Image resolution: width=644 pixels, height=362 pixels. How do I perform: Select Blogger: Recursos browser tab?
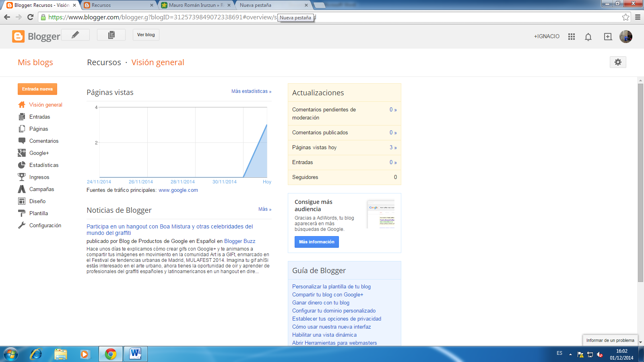pos(41,5)
